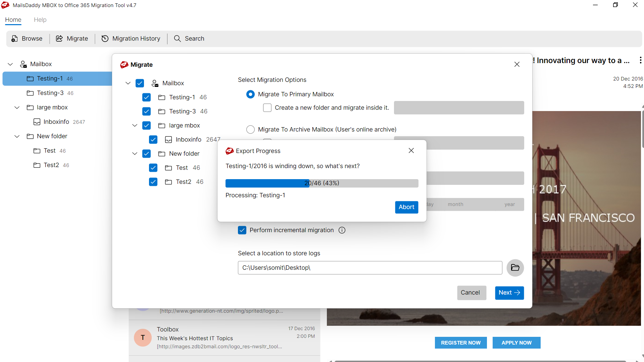Viewport: 644px width, 362px height.
Task: Click the incremental migration info icon
Action: tap(342, 230)
